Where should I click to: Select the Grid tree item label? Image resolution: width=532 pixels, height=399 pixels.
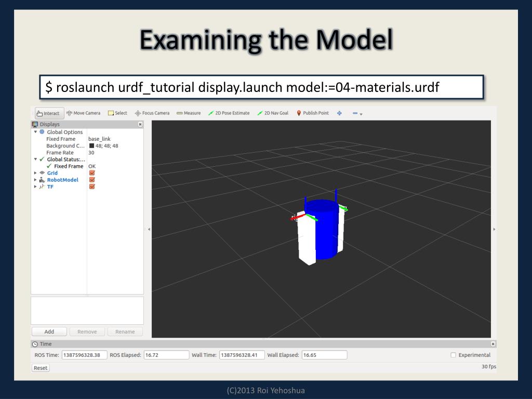click(x=52, y=173)
